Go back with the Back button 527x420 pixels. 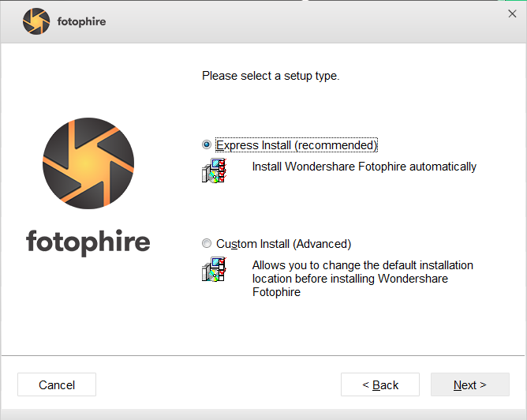point(380,384)
